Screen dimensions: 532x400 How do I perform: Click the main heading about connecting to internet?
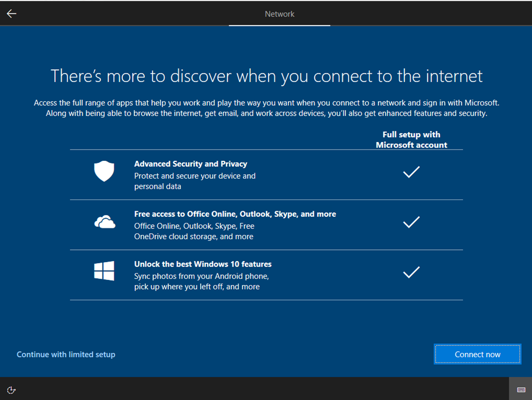click(266, 76)
